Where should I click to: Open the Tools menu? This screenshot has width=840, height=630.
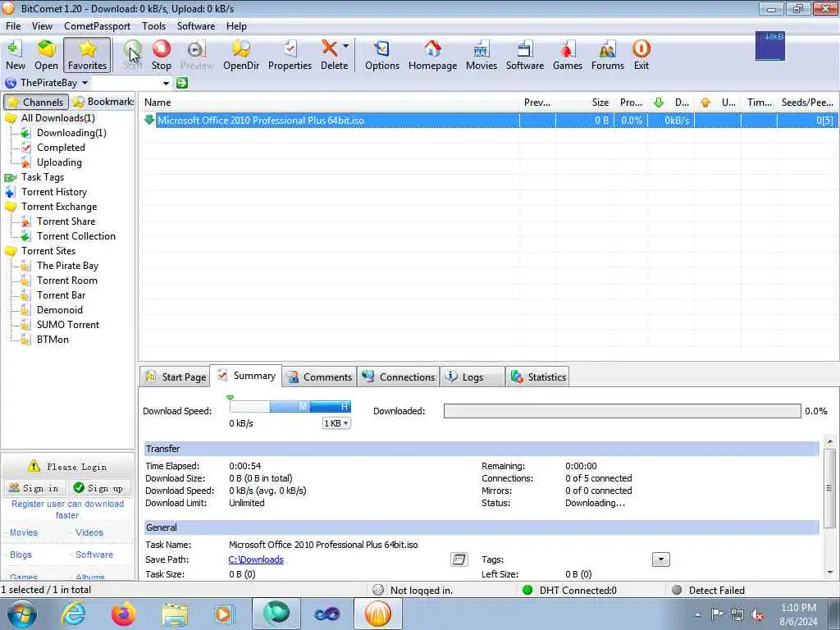pyautogui.click(x=153, y=26)
